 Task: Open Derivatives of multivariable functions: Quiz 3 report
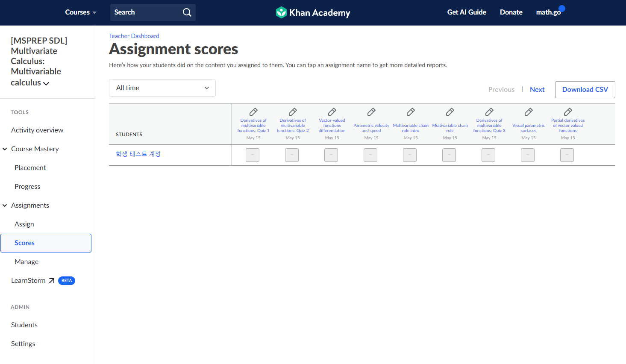click(x=489, y=126)
